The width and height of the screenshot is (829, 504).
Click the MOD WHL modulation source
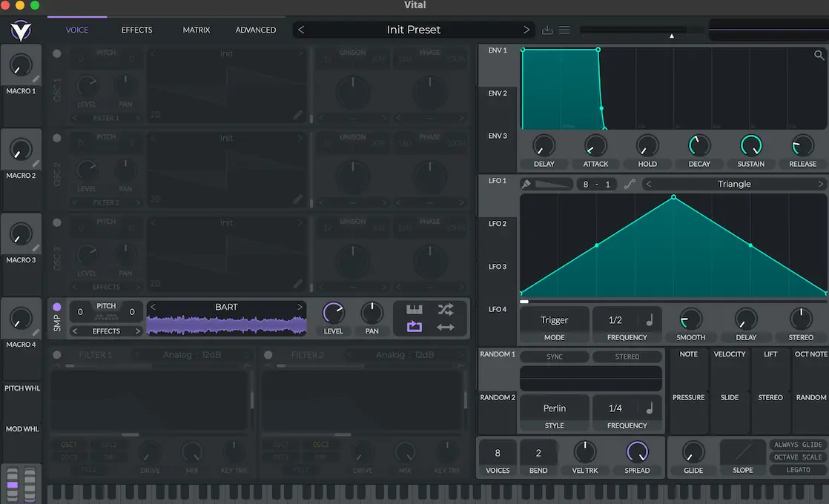(22, 429)
